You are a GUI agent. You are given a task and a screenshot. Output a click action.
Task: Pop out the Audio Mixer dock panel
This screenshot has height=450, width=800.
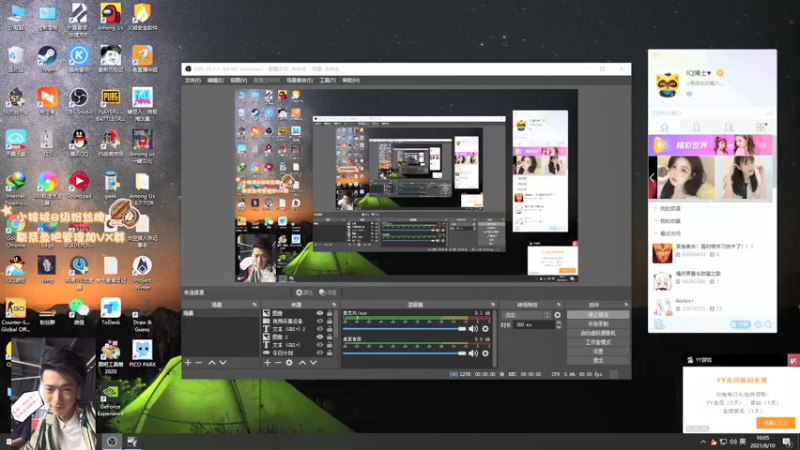tap(492, 305)
